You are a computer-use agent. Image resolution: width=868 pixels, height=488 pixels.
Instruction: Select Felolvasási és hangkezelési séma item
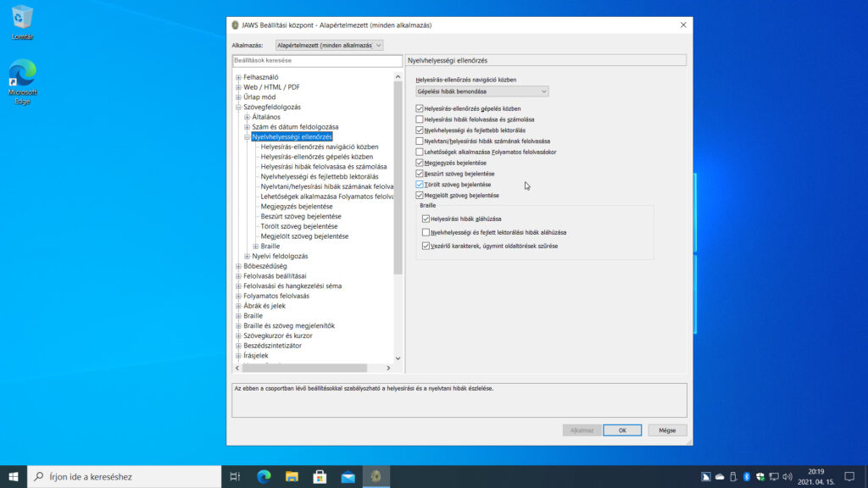[292, 286]
